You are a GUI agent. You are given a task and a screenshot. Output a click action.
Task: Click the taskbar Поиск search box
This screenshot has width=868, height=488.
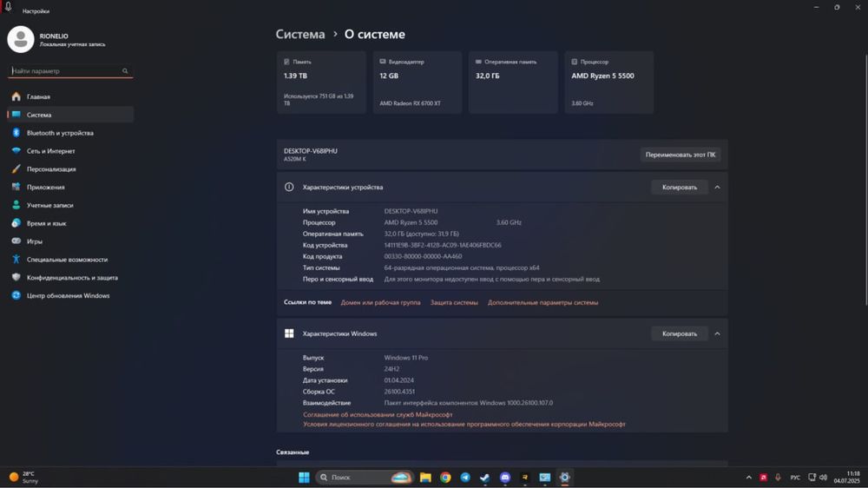coord(365,478)
